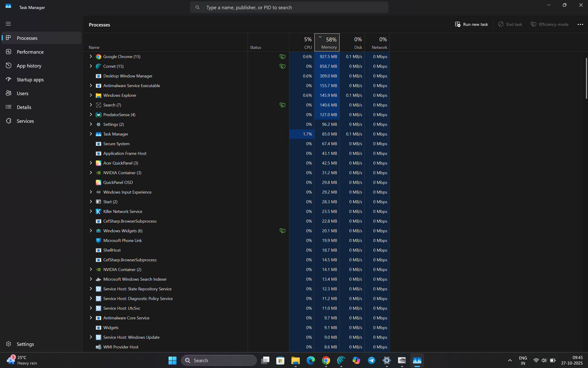Go to Startup apps section
This screenshot has width=588, height=368.
point(30,79)
